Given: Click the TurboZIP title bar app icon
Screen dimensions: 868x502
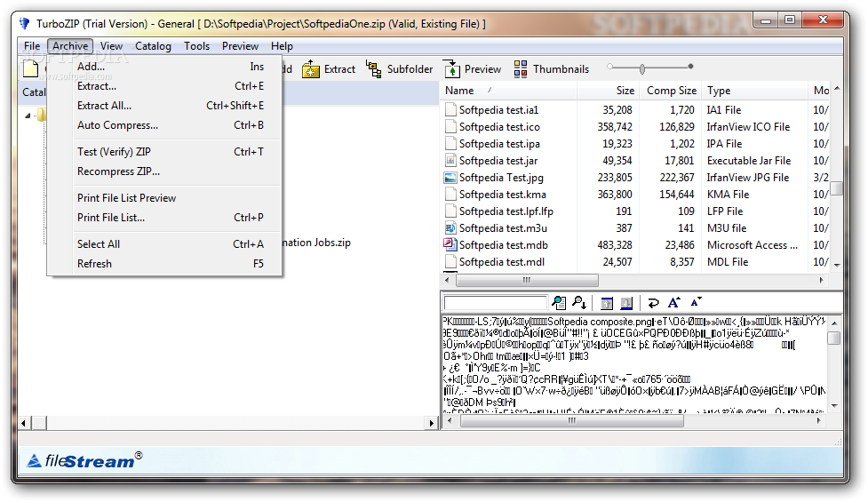Looking at the screenshot, I should coord(24,24).
